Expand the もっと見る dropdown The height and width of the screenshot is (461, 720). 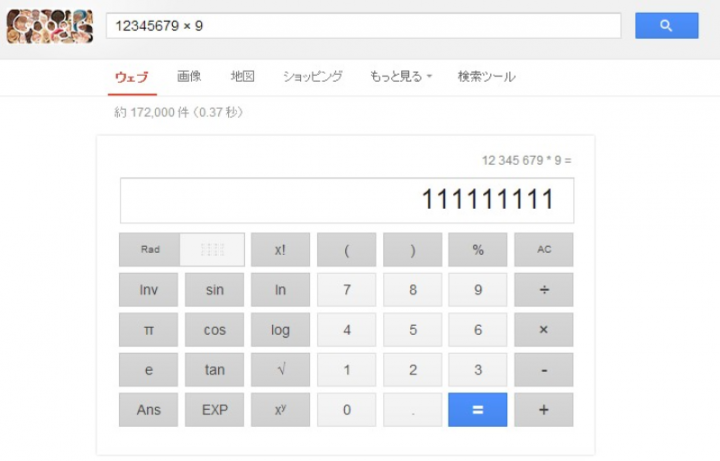click(401, 76)
